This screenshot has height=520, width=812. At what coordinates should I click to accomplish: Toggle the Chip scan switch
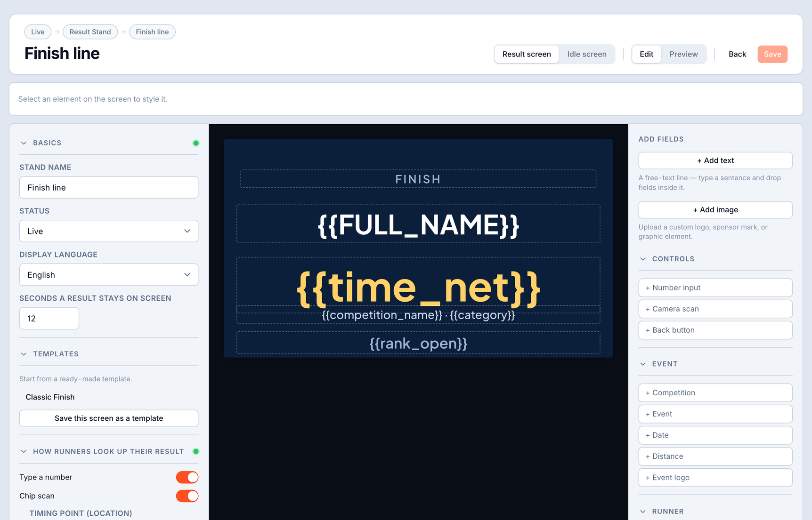point(187,496)
